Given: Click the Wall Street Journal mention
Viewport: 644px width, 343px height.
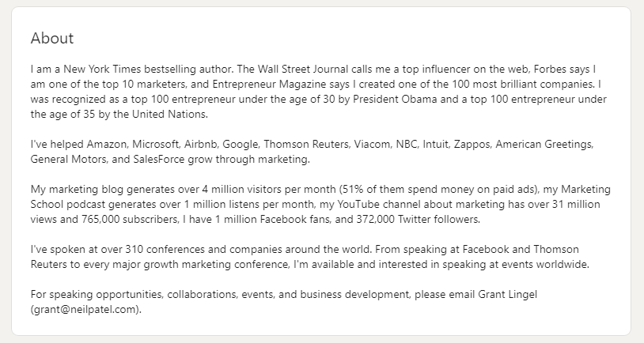Looking at the screenshot, I should [x=303, y=69].
